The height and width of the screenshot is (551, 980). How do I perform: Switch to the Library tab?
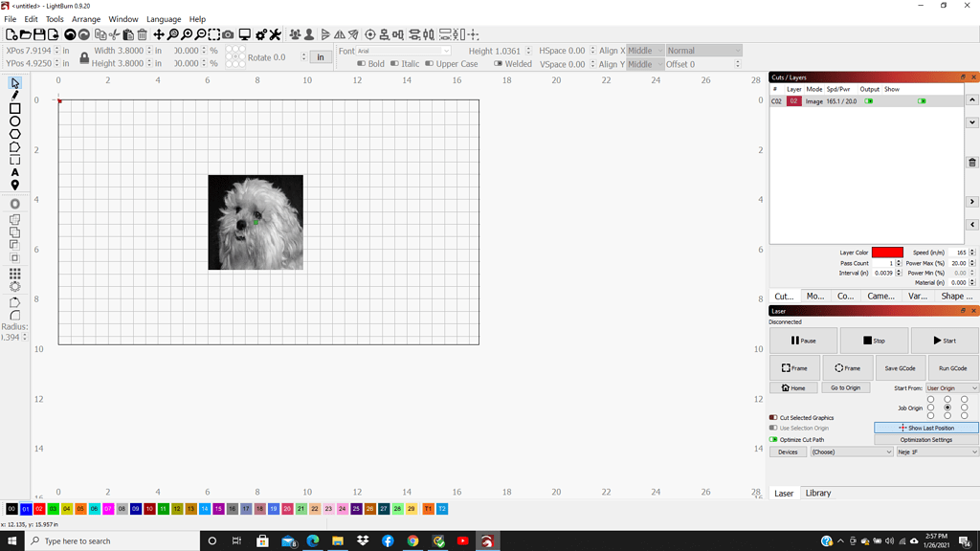coord(820,493)
